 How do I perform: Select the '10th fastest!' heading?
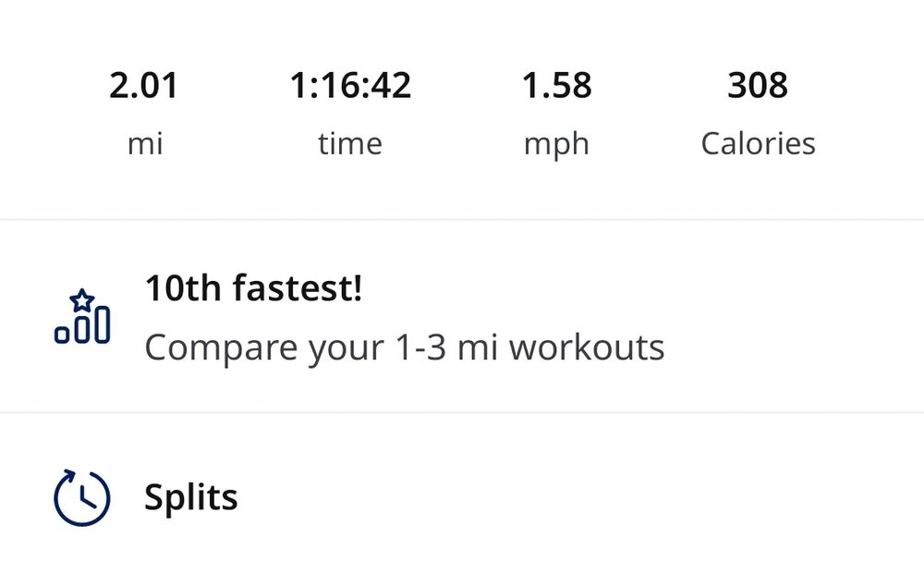click(253, 289)
